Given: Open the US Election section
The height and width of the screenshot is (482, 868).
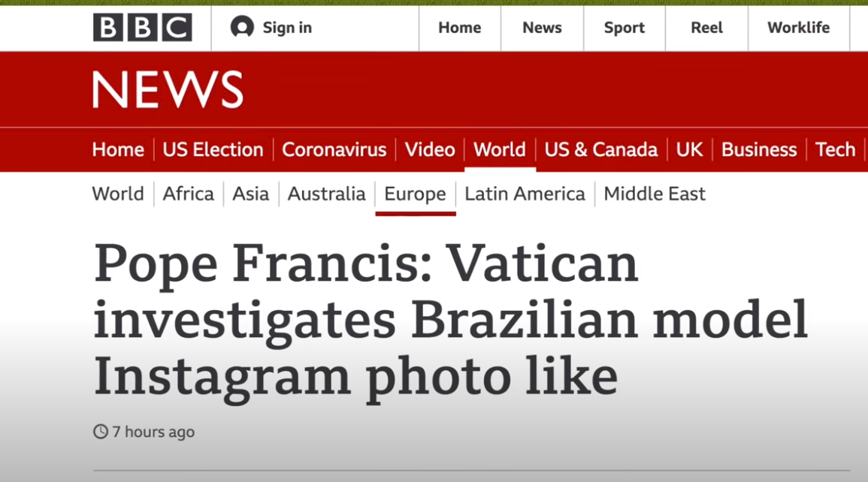Looking at the screenshot, I should point(213,149).
